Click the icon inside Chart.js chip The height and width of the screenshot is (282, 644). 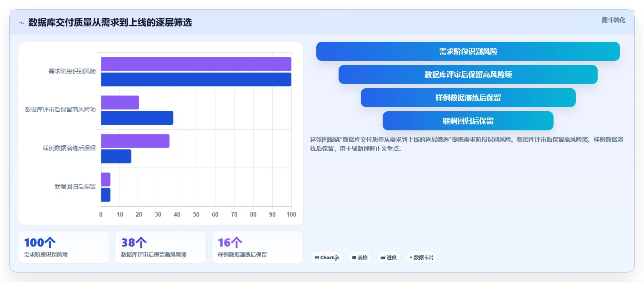click(x=317, y=257)
